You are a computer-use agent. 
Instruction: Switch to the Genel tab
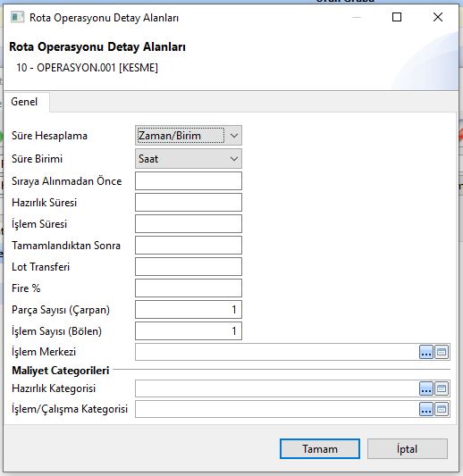tap(24, 102)
